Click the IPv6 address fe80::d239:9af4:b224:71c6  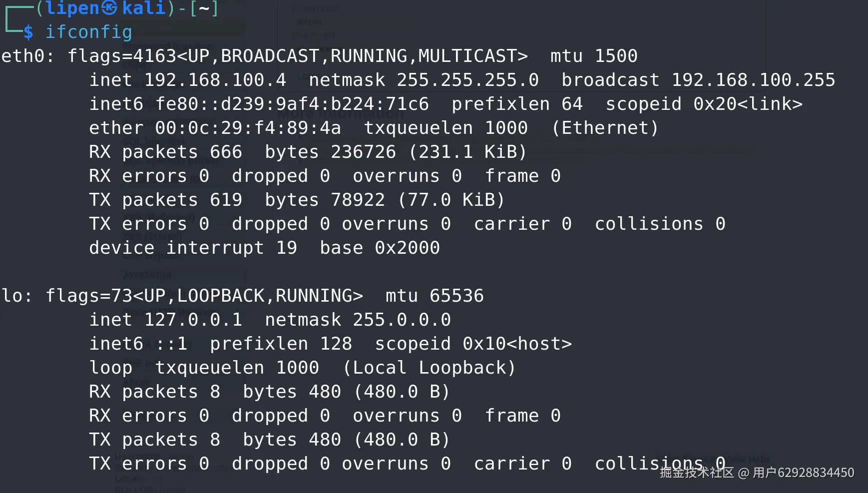click(292, 104)
